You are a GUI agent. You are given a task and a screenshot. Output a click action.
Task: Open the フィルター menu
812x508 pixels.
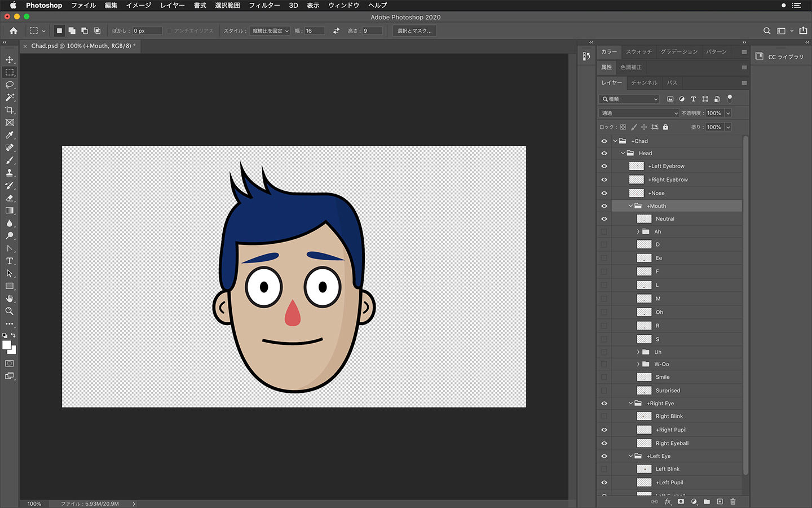coord(264,5)
